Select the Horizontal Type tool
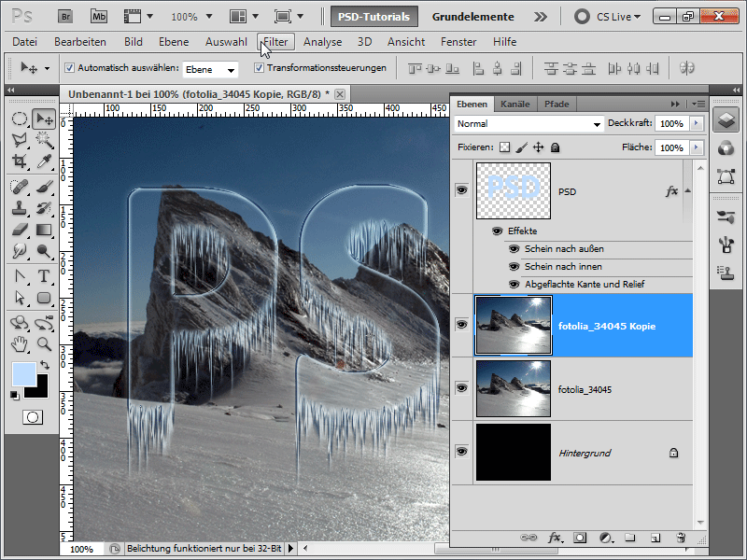 (x=43, y=276)
